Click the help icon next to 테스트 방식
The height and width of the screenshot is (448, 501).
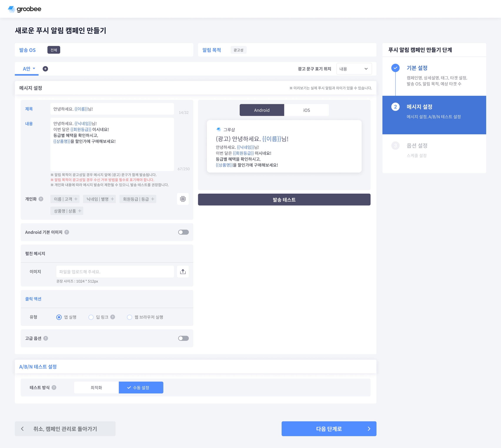54,388
